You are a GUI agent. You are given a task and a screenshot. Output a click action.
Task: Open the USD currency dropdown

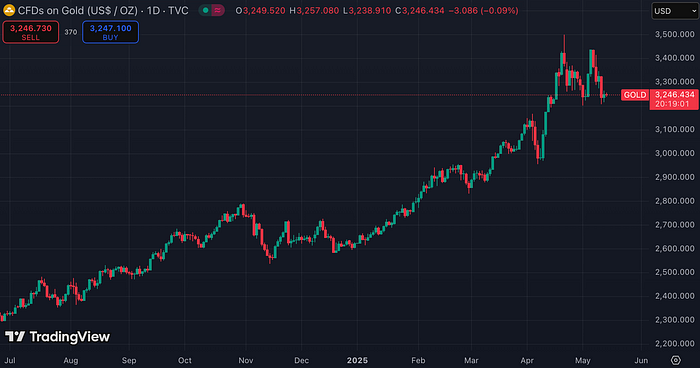click(675, 11)
